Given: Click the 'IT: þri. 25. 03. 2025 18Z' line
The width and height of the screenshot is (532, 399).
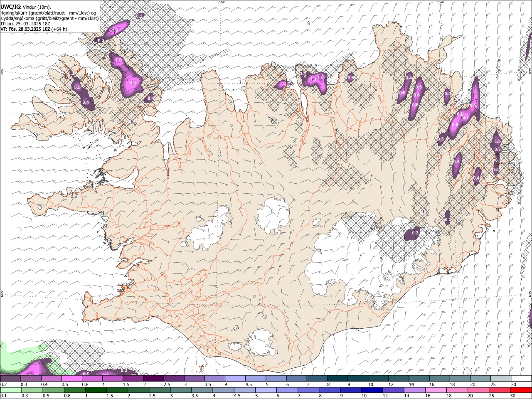Looking at the screenshot, I should pyautogui.click(x=25, y=24).
